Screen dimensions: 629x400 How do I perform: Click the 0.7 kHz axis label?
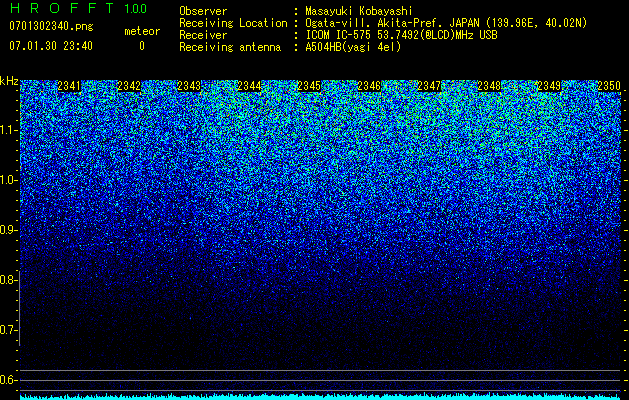pos(8,330)
